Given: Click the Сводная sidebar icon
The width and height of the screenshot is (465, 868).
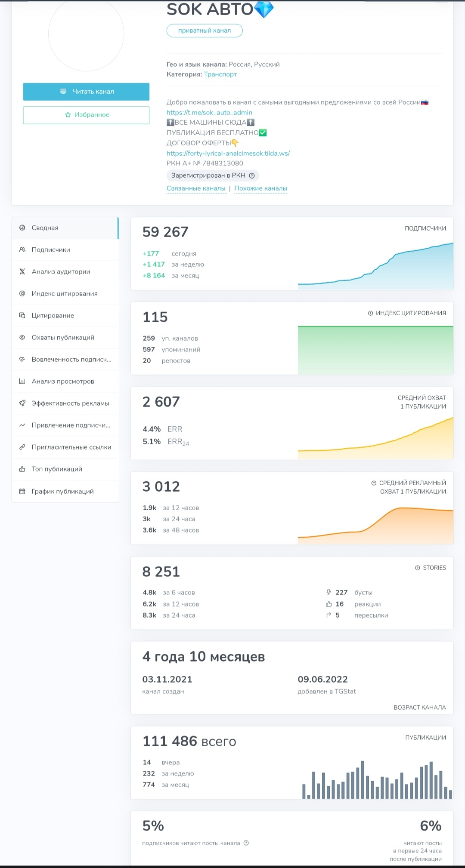Looking at the screenshot, I should tap(22, 228).
